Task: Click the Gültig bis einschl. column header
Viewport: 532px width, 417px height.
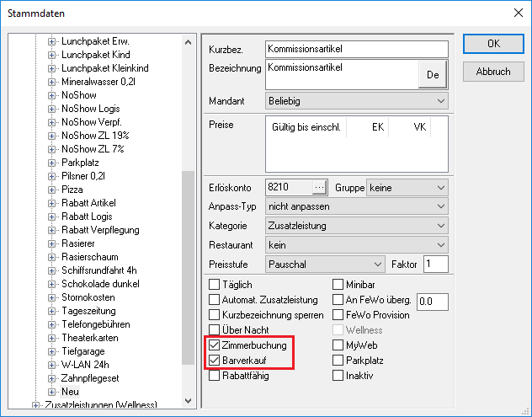Action: click(306, 127)
